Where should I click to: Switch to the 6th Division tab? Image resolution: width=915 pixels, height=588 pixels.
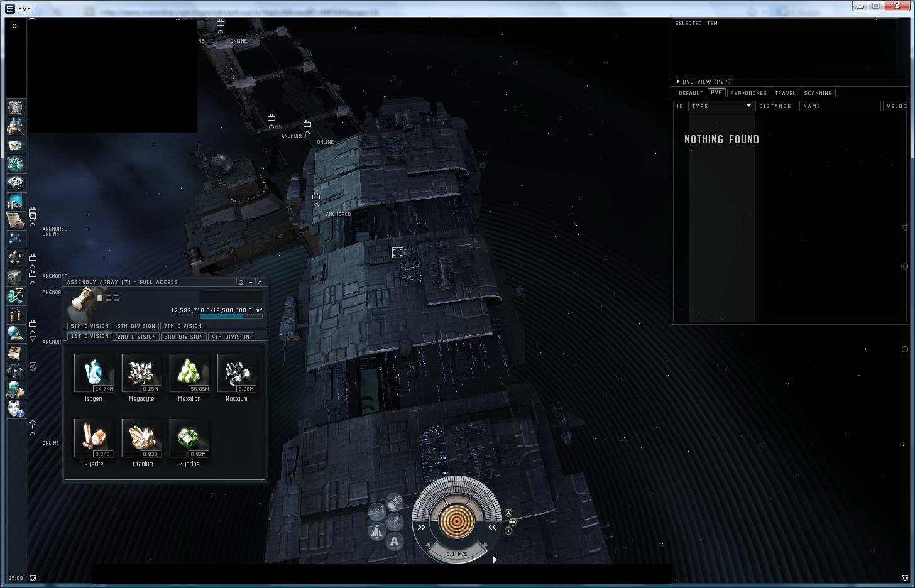tap(136, 326)
